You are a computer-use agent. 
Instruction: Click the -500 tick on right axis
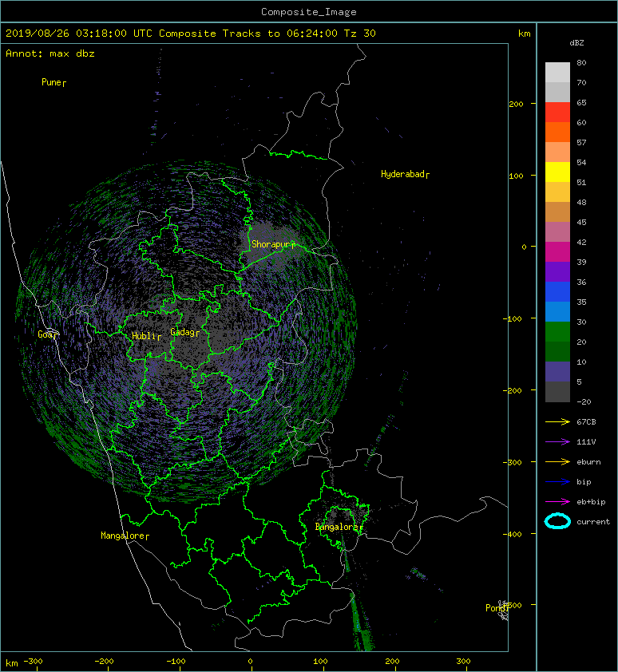pos(515,605)
